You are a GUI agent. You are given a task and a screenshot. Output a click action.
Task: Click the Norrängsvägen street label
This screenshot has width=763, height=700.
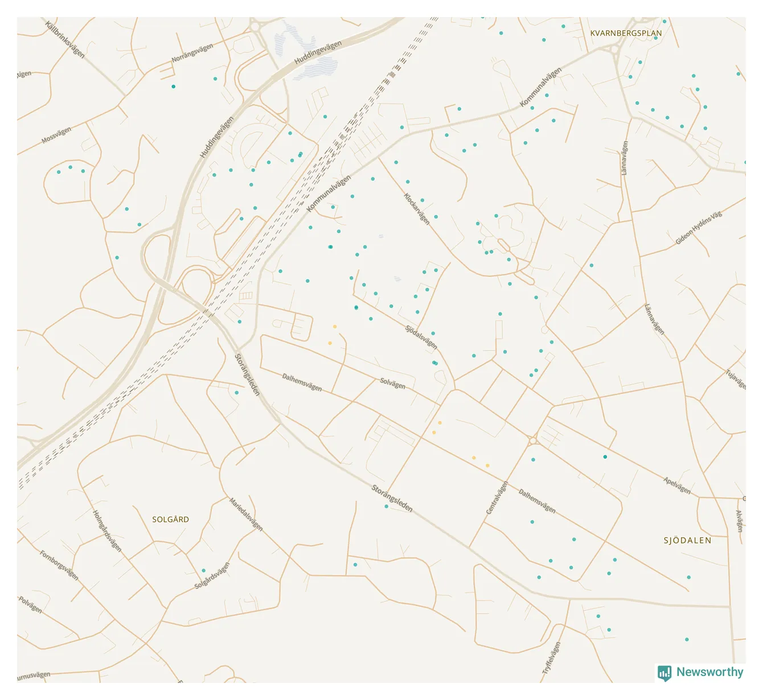pos(192,53)
